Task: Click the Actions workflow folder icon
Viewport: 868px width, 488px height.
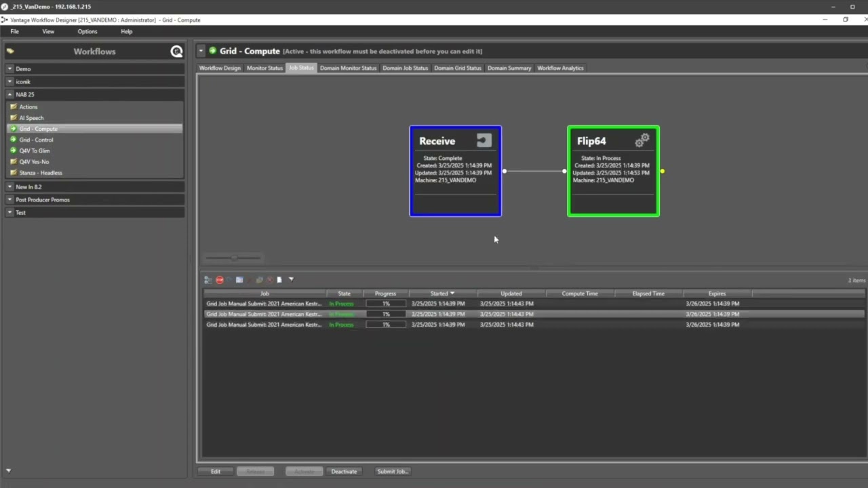Action: 13,107
